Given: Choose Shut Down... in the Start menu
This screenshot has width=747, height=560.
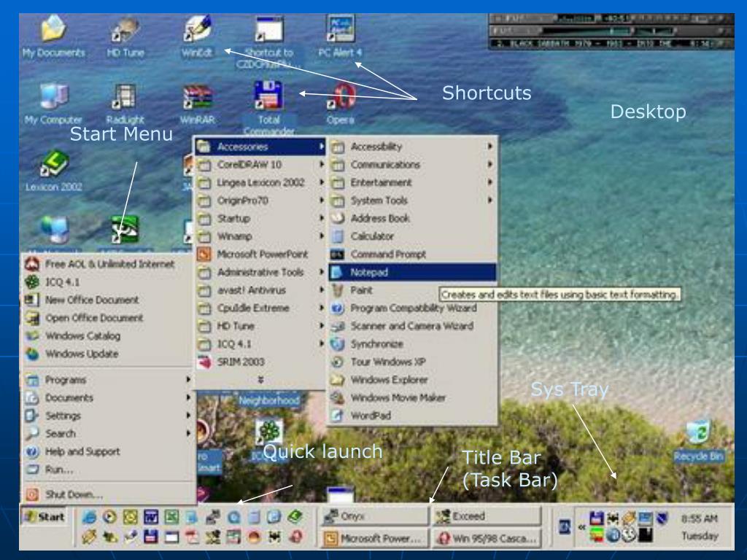Looking at the screenshot, I should tap(108, 494).
